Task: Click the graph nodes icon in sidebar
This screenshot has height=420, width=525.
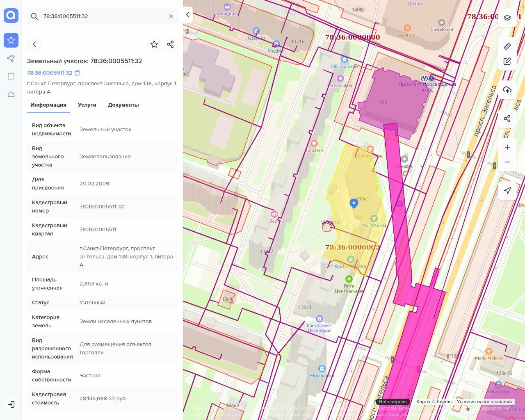Action: [11, 58]
